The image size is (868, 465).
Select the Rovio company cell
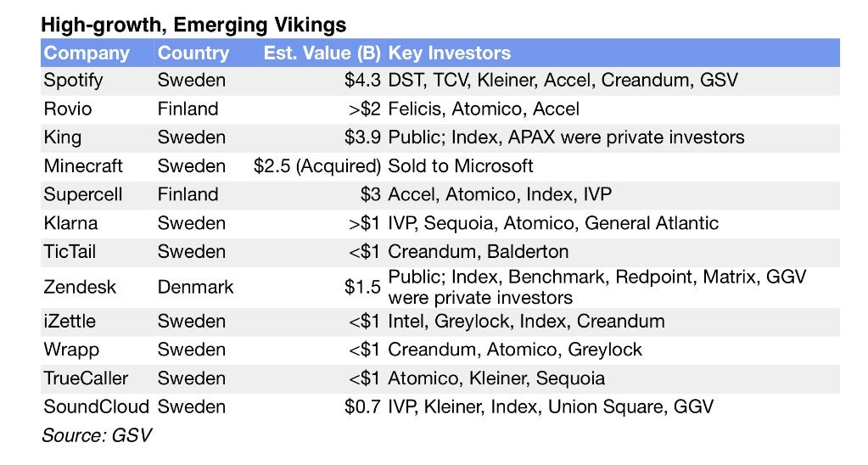[68, 109]
